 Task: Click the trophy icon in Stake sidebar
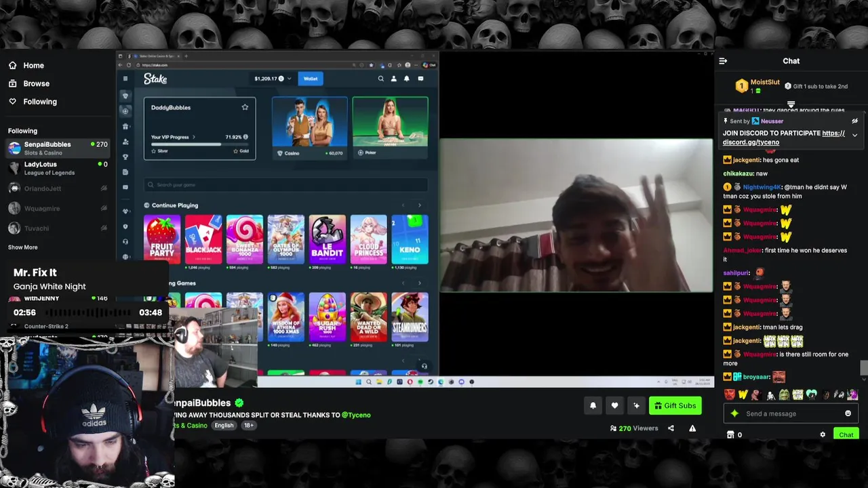tap(125, 157)
